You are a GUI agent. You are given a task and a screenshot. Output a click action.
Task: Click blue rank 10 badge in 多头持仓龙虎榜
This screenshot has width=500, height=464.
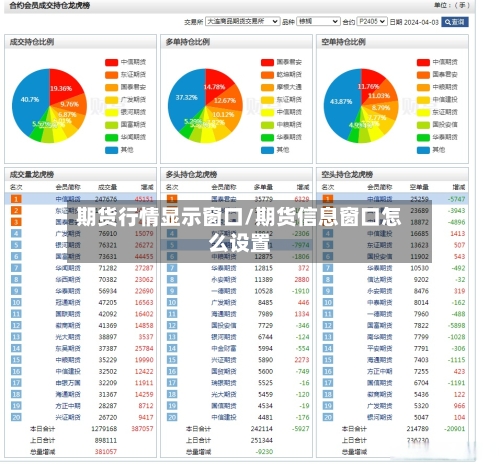172,302
